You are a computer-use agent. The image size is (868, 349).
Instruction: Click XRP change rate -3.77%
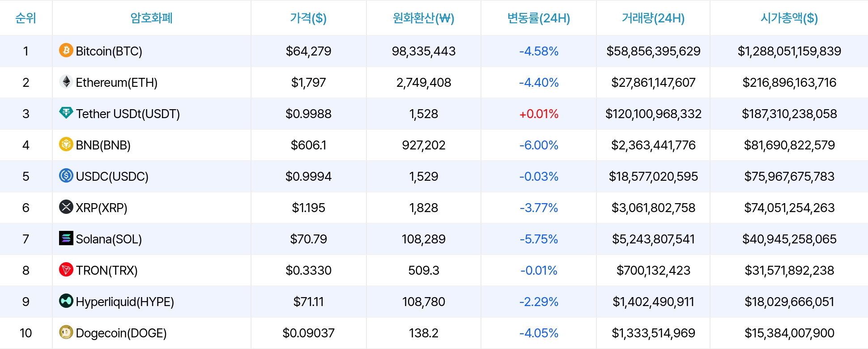539,208
